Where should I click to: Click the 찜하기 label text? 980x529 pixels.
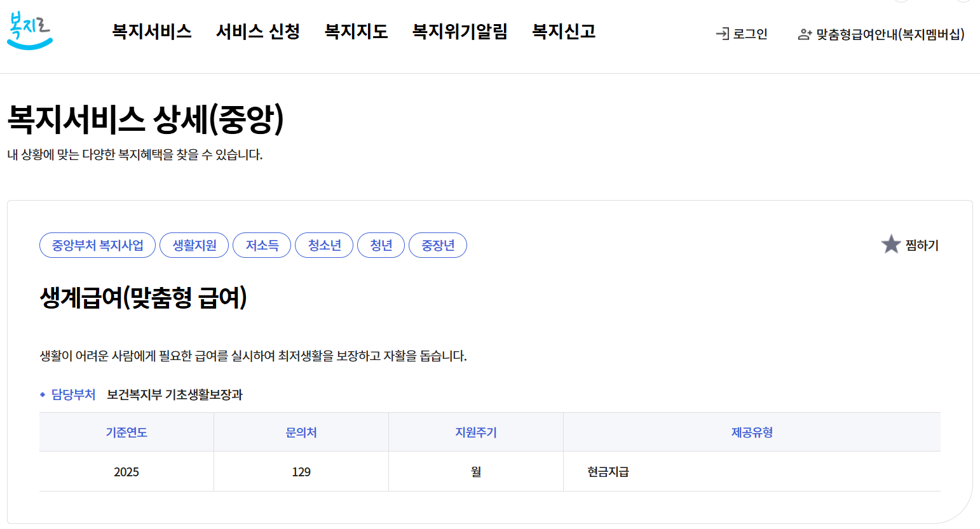pos(922,245)
